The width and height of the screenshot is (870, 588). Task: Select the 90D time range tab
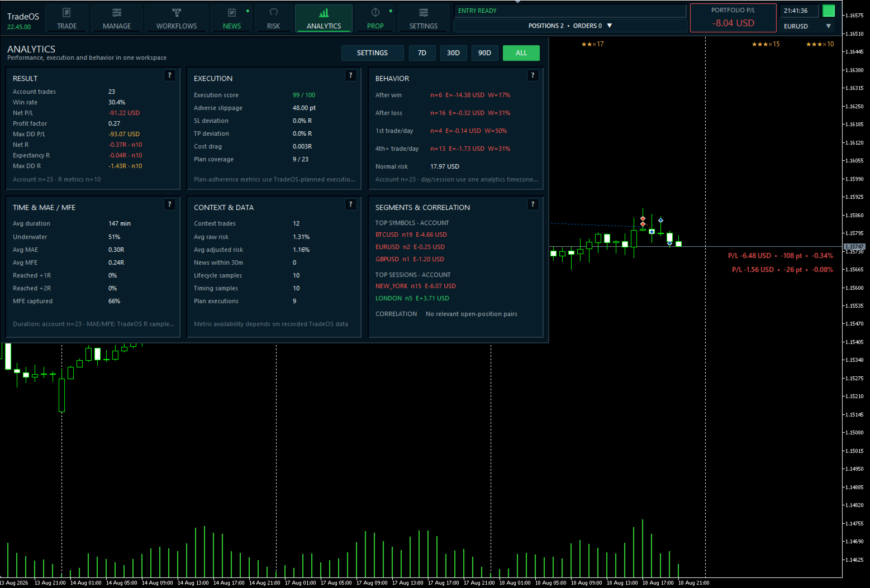click(484, 53)
